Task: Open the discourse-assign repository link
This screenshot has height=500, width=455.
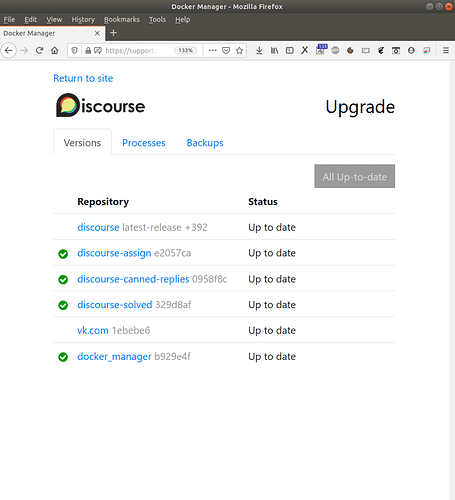Action: point(114,253)
